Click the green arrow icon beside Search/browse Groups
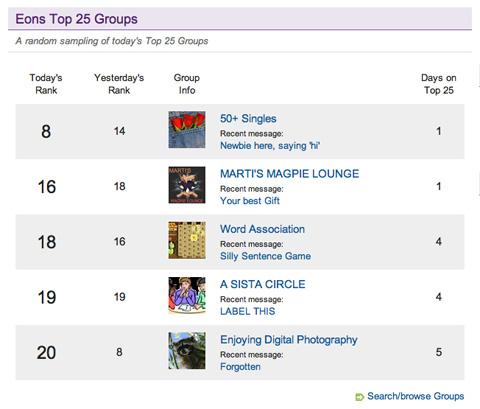Viewport: 480px width, 409px height. (360, 397)
